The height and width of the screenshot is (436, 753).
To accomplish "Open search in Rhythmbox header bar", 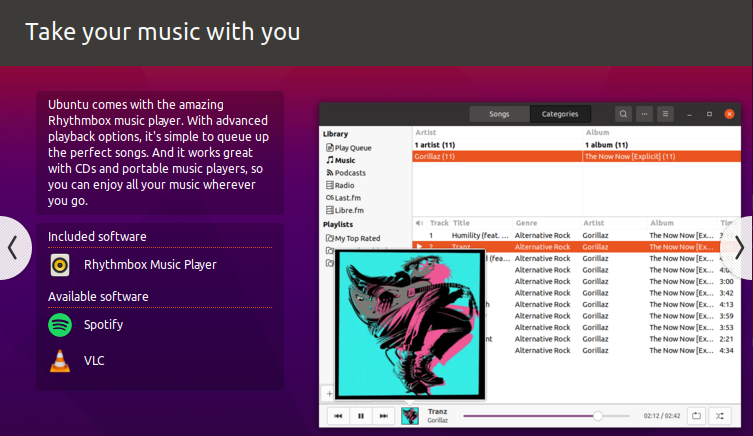I will point(623,114).
